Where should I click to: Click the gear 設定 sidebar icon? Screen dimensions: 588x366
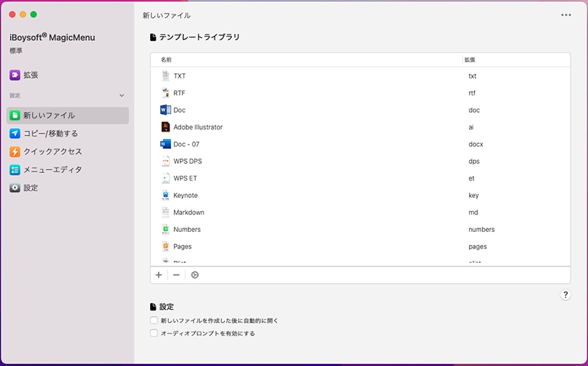click(x=15, y=188)
